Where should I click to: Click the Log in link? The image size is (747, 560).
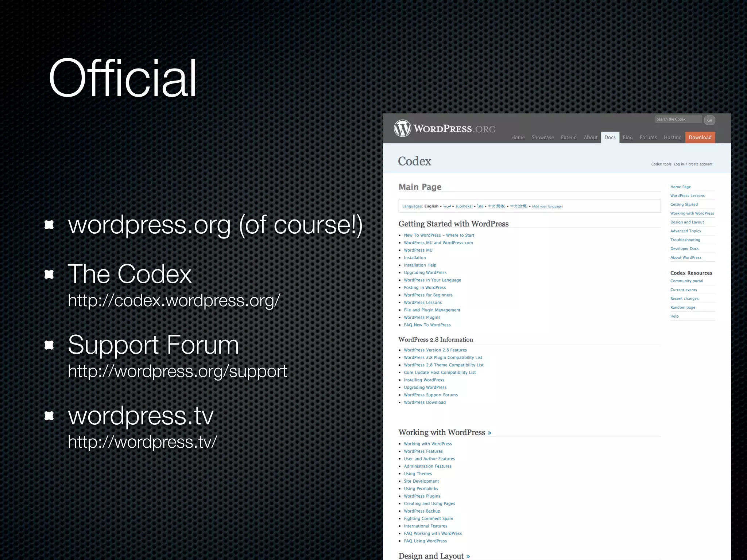coord(679,164)
